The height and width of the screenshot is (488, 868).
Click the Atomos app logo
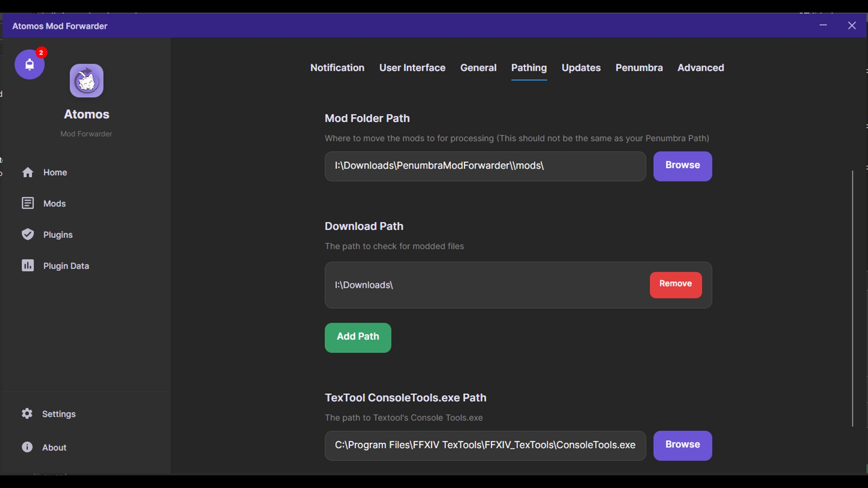point(86,80)
